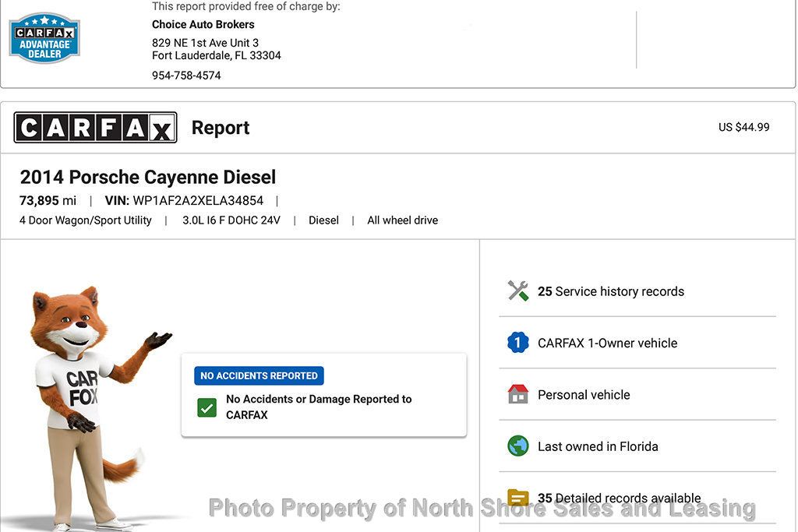The height and width of the screenshot is (532, 798).
Task: Click the CARFAX Advantage Dealer badge
Action: coord(44,37)
